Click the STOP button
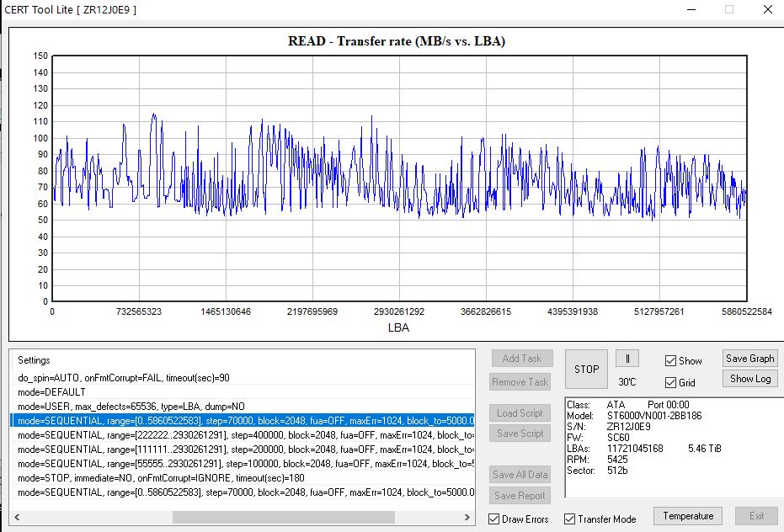Viewport: 784px width, 532px height. [x=586, y=369]
